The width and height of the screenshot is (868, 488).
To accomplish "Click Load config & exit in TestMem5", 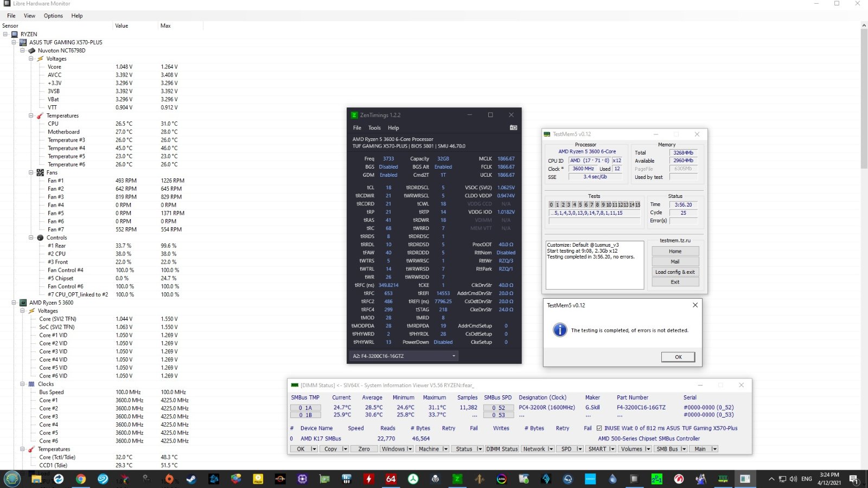I will [675, 272].
